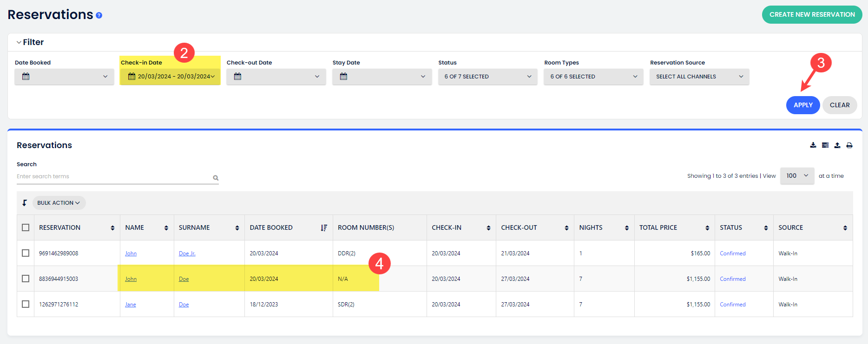This screenshot has width=868, height=344.
Task: Open Jane's reservation name link
Action: coord(131,305)
